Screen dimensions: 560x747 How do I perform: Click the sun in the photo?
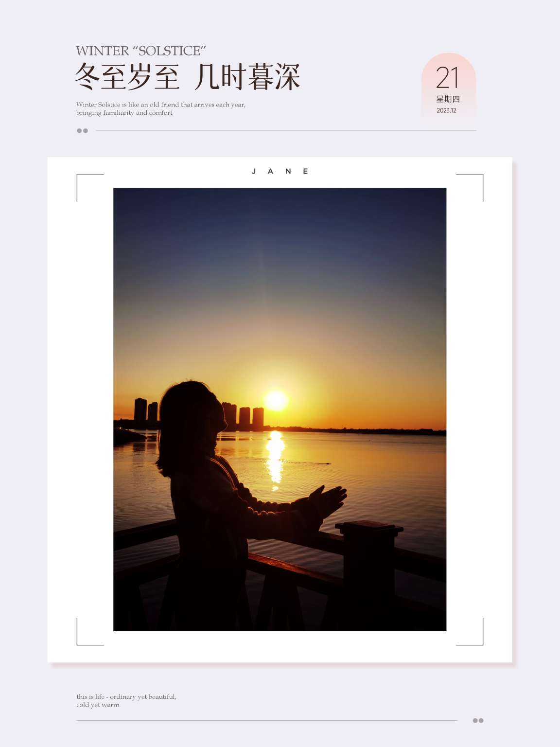tap(276, 401)
